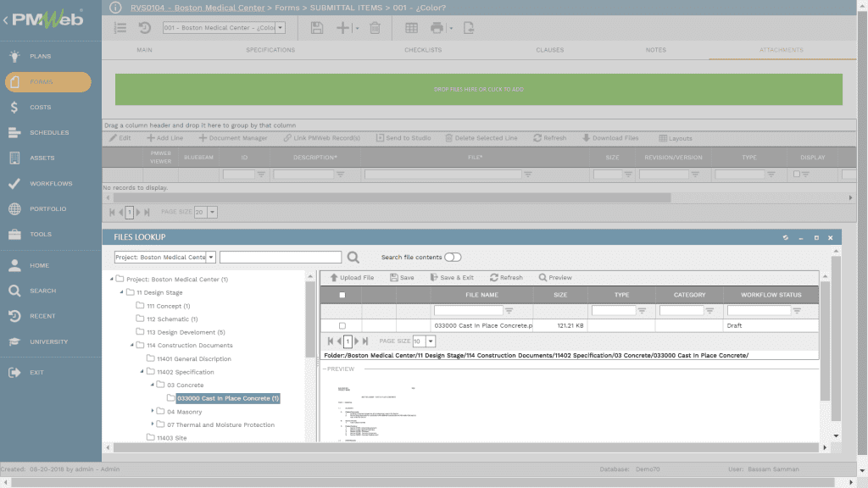
Task: Click the info icon beside the breadcrumb
Action: [x=115, y=8]
